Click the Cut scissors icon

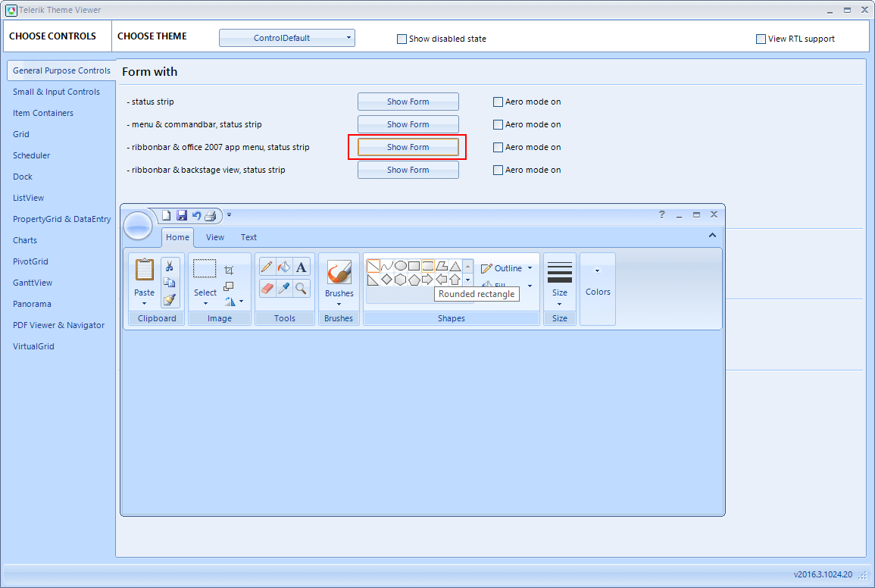click(170, 267)
